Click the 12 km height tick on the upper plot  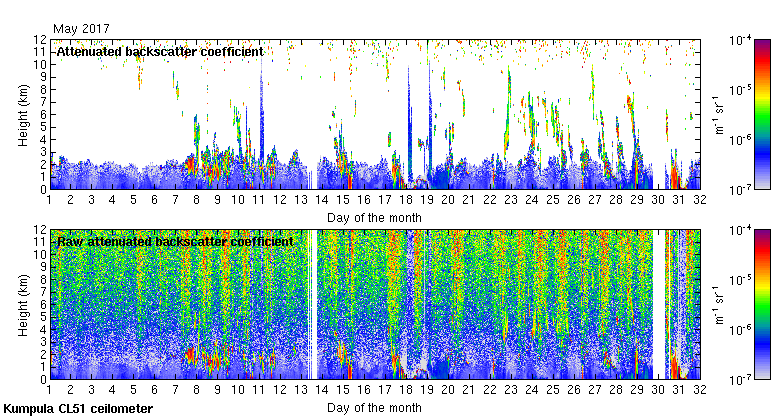pyautogui.click(x=40, y=39)
